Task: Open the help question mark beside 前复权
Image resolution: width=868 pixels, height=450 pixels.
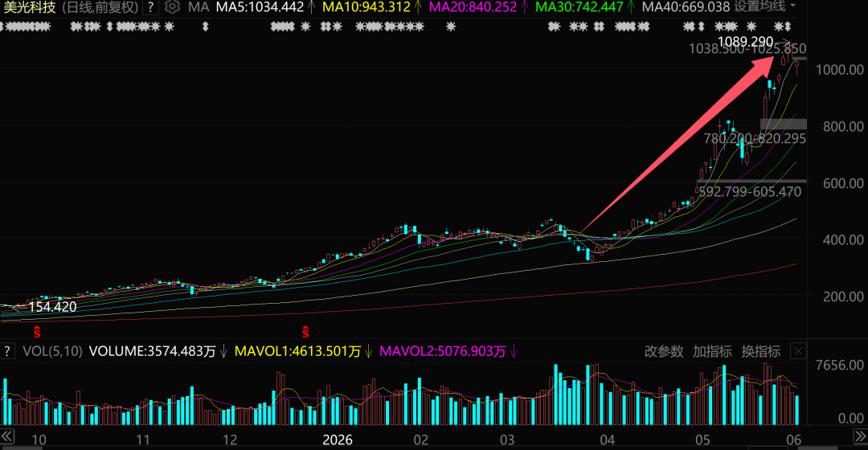Action: (x=150, y=7)
